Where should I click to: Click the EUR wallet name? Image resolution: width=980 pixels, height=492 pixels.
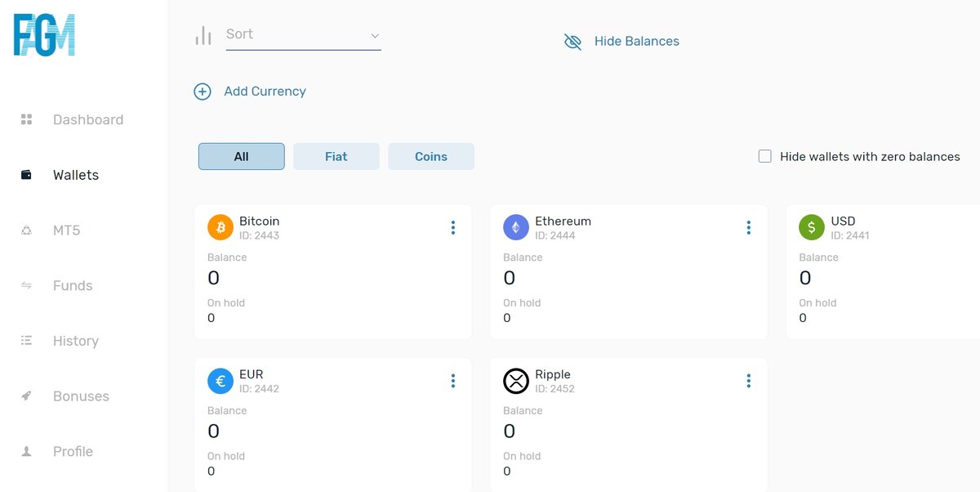[252, 374]
